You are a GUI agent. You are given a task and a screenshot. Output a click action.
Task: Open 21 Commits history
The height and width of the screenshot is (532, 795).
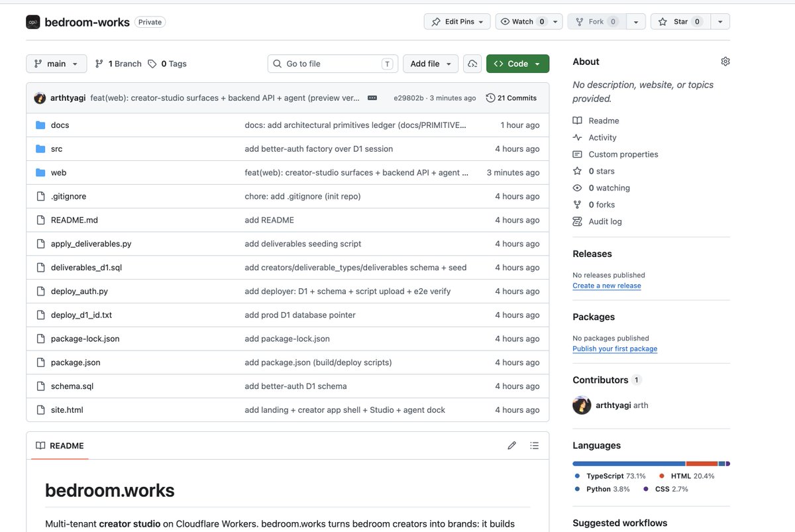511,98
